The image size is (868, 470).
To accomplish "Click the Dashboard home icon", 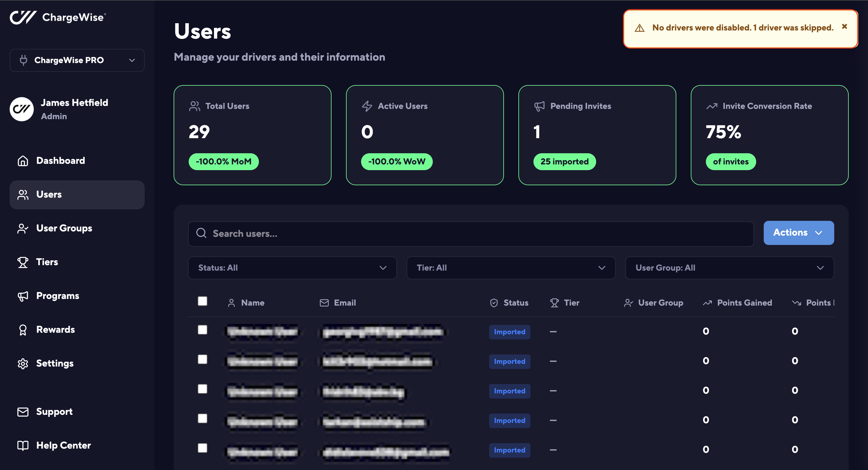I will [23, 161].
